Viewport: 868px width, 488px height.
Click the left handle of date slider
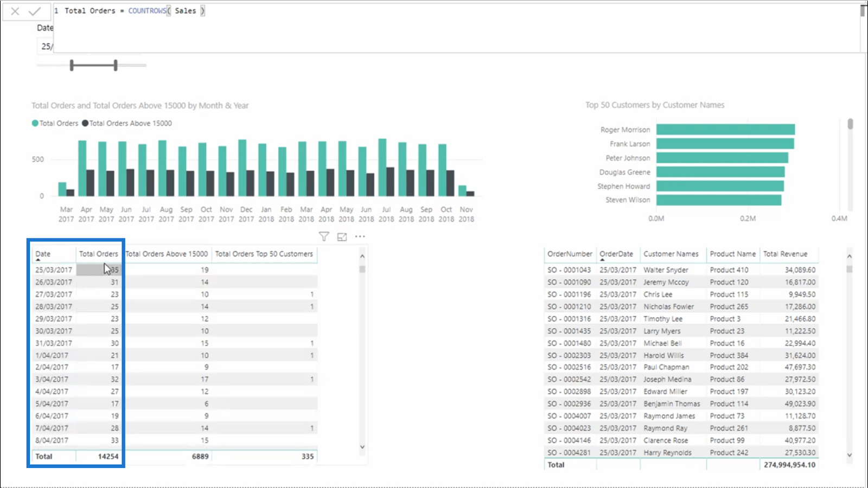click(72, 66)
